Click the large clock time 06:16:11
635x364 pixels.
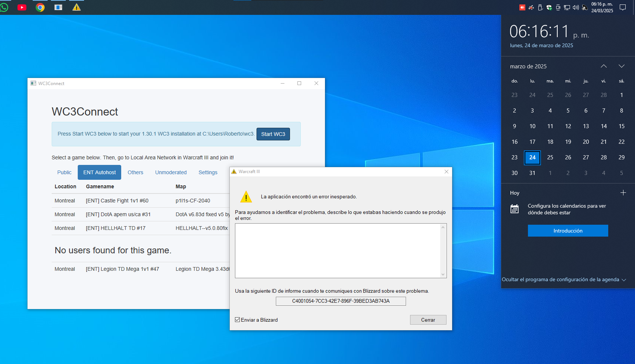[539, 31]
